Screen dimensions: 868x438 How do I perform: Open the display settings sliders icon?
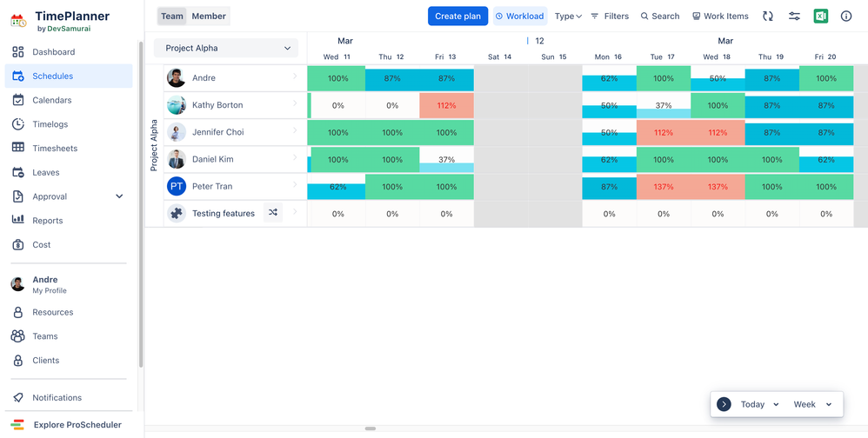pos(794,16)
